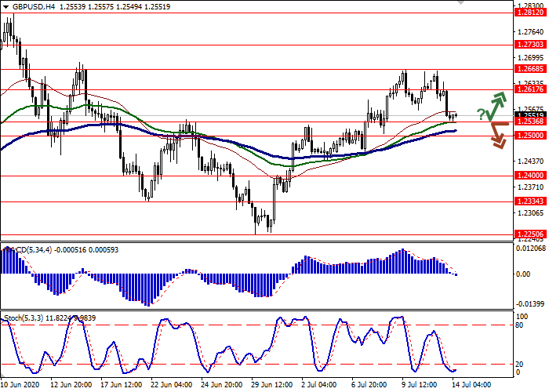The height and width of the screenshot is (392, 549).
Task: Open the chart menu triangle beside GBPUSD,H4
Action: (5, 7)
